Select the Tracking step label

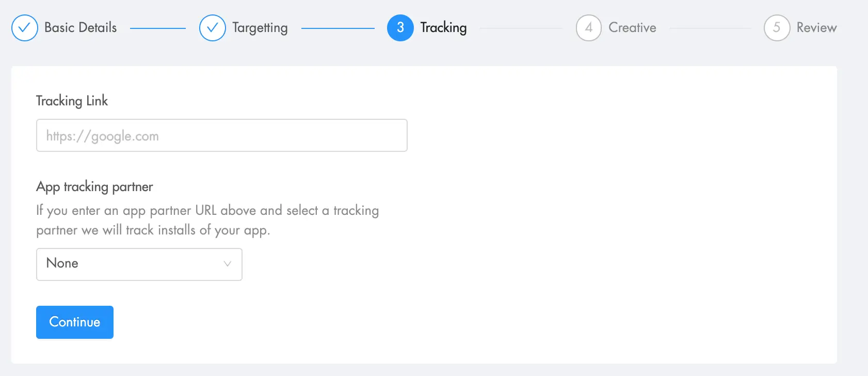coord(443,28)
